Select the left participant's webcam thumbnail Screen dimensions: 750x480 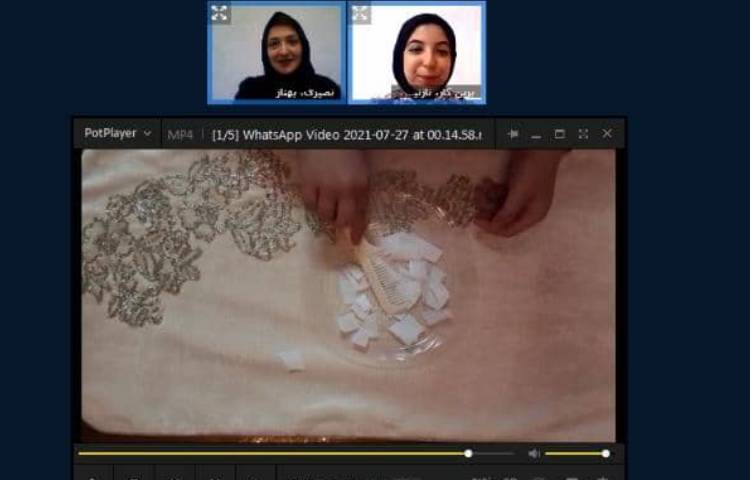275,52
